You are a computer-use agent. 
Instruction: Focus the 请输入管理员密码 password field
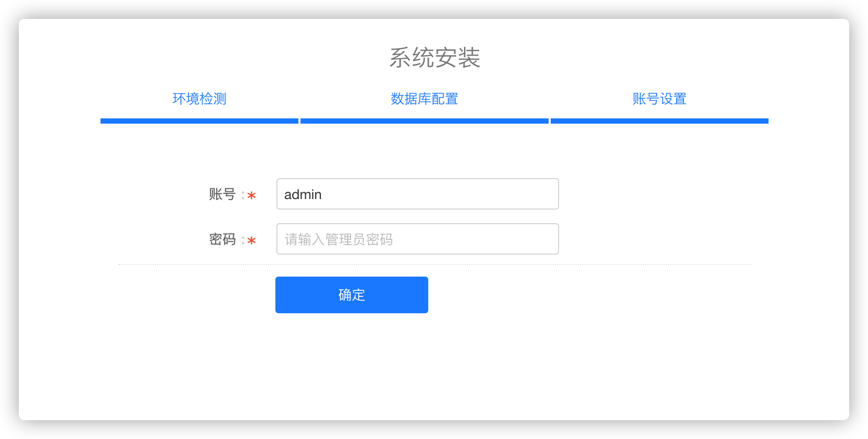click(418, 239)
